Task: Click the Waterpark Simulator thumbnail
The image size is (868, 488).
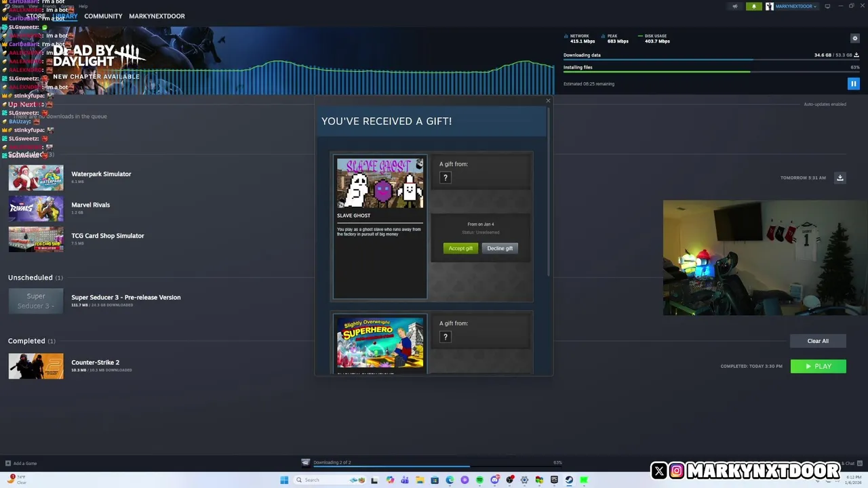Action: 36,178
